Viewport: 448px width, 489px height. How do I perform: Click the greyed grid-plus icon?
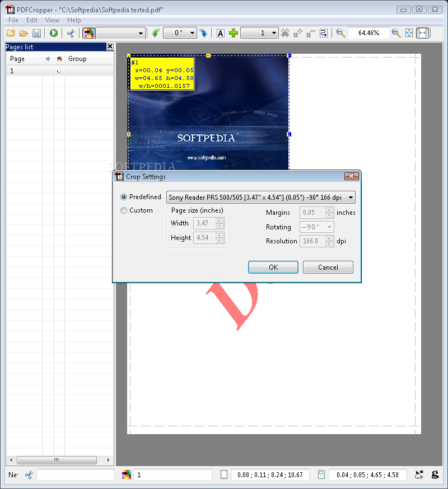pyautogui.click(x=298, y=33)
